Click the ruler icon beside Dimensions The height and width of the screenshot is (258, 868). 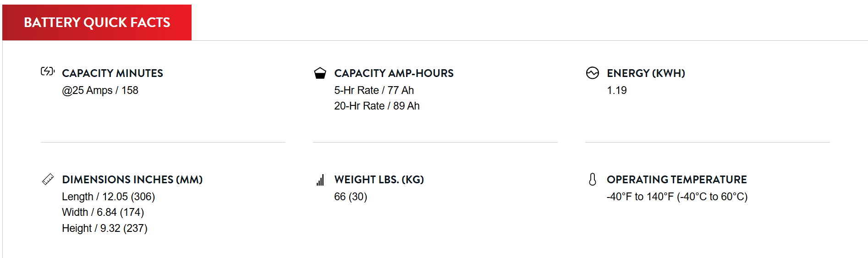point(48,179)
